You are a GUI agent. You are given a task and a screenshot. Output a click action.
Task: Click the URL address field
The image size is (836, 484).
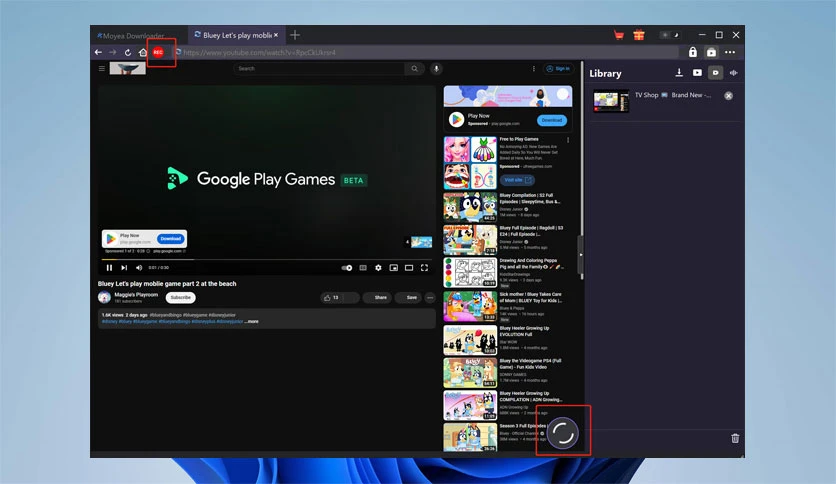click(427, 52)
